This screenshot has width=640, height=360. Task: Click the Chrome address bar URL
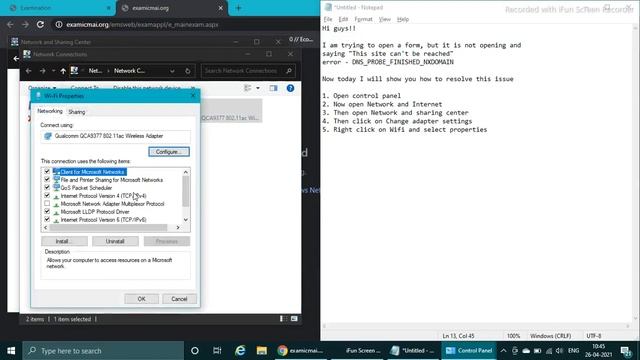pos(142,24)
